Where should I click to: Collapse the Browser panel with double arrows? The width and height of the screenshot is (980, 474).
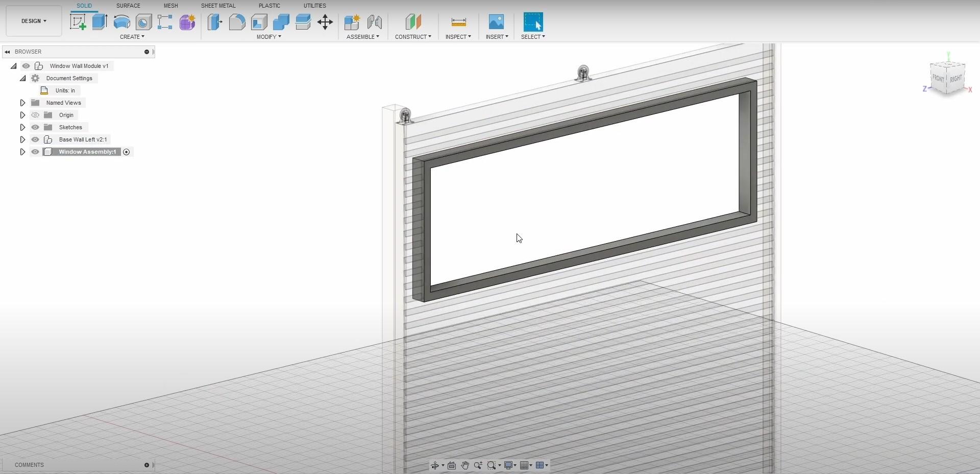pos(8,52)
